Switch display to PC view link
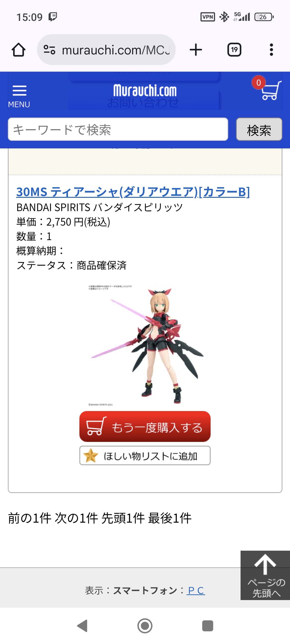Viewport: 290px width, 644px height. (x=196, y=591)
